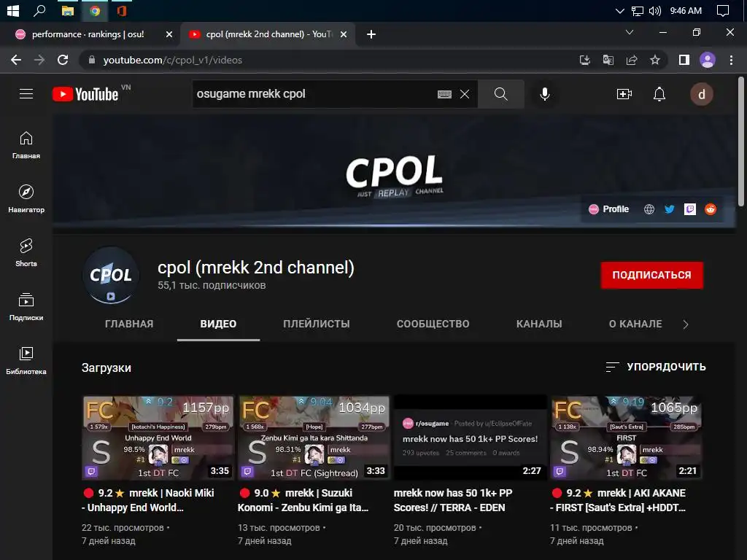Switch to the СООБЩЕСТВО tab
This screenshot has width=747, height=560.
point(433,324)
